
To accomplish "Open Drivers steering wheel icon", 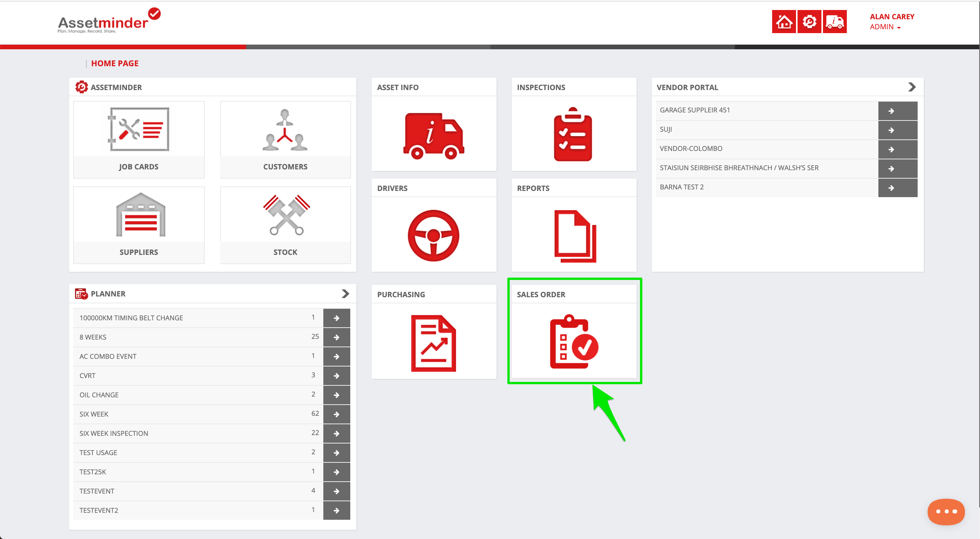I will tap(433, 235).
